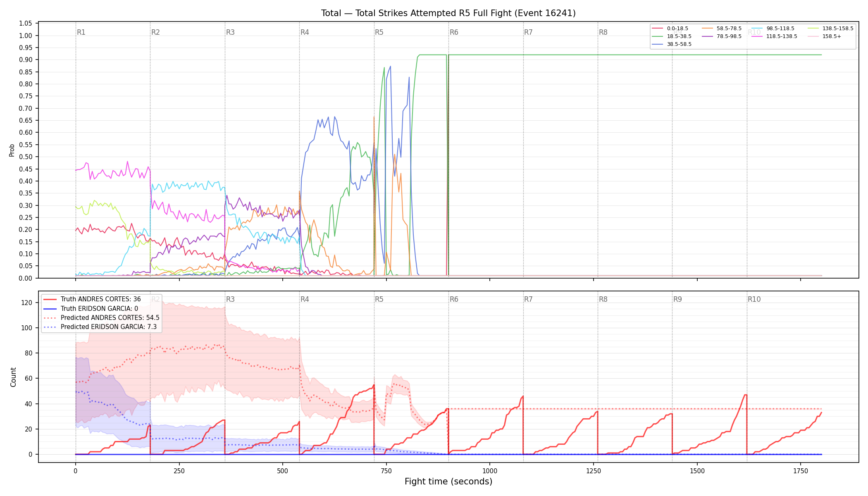The width and height of the screenshot is (868, 496).
Task: Click the R4 round marker in the count chart
Action: pyautogui.click(x=305, y=299)
